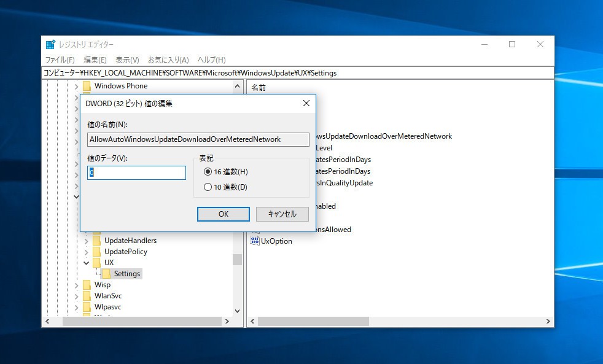Maximize the Registry Editor window
The height and width of the screenshot is (364, 603).
click(x=512, y=45)
